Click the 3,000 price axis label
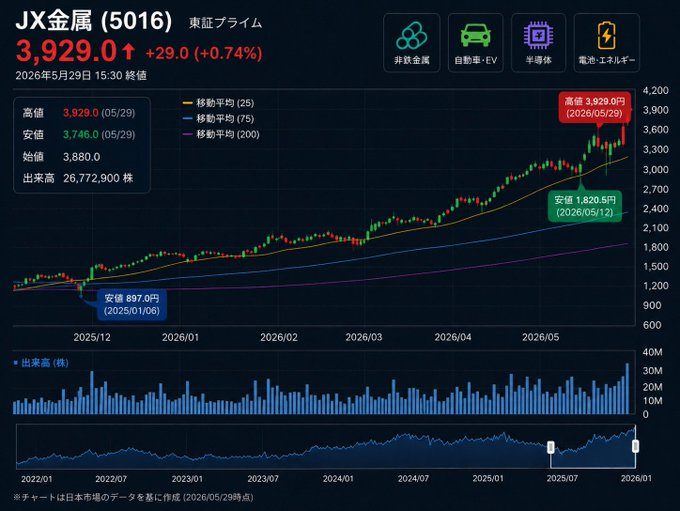 click(655, 170)
